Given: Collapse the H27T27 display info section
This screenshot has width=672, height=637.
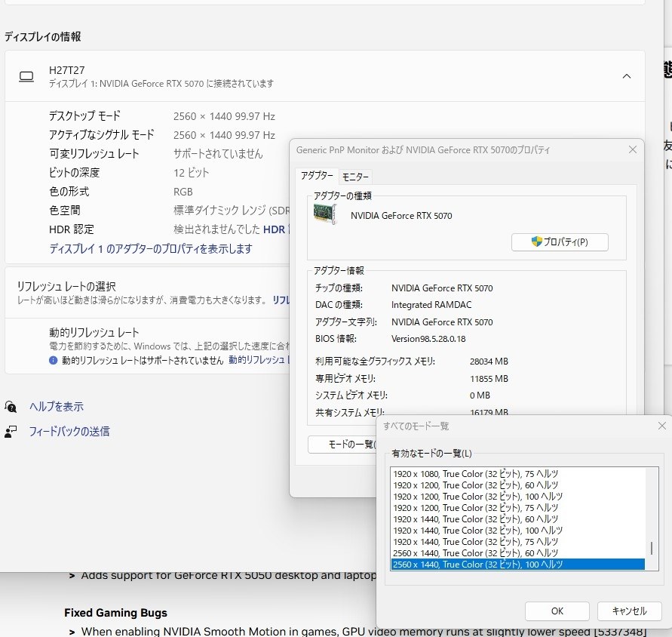Looking at the screenshot, I should click(626, 76).
